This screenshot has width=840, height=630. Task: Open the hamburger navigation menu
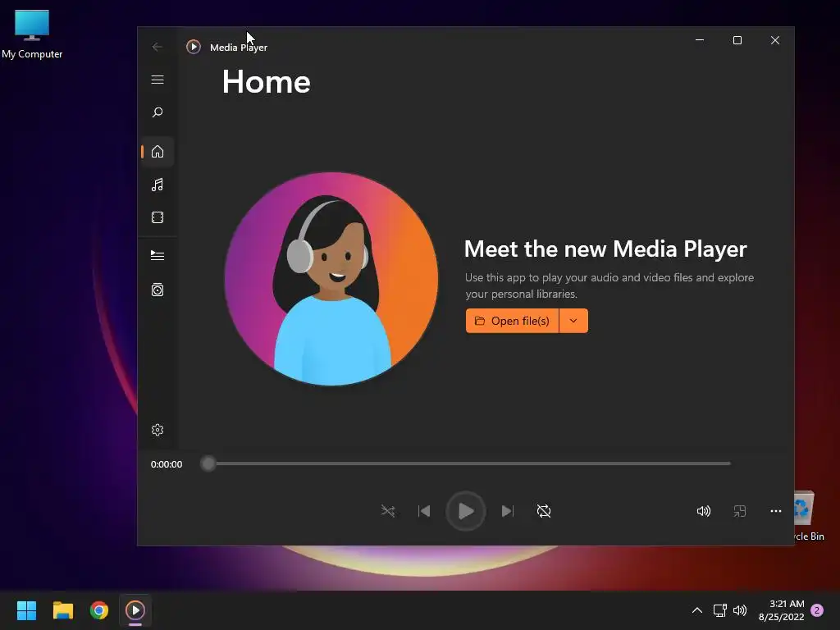[157, 80]
